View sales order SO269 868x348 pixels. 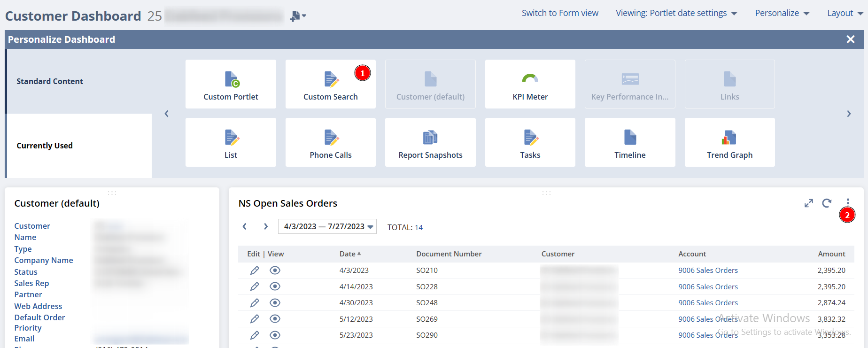tap(275, 319)
